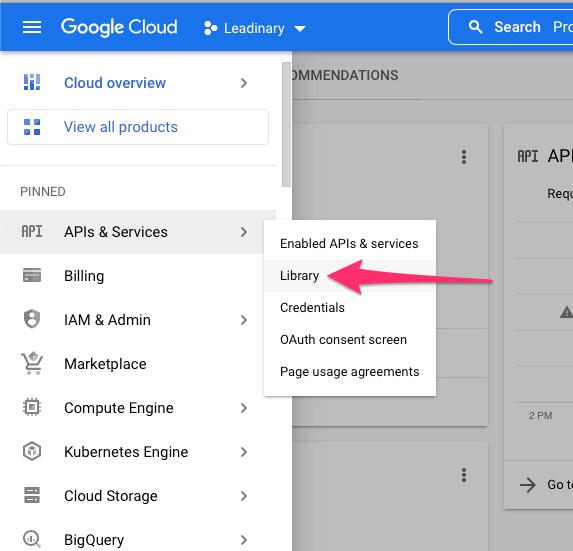Open Marketplace

click(x=105, y=364)
